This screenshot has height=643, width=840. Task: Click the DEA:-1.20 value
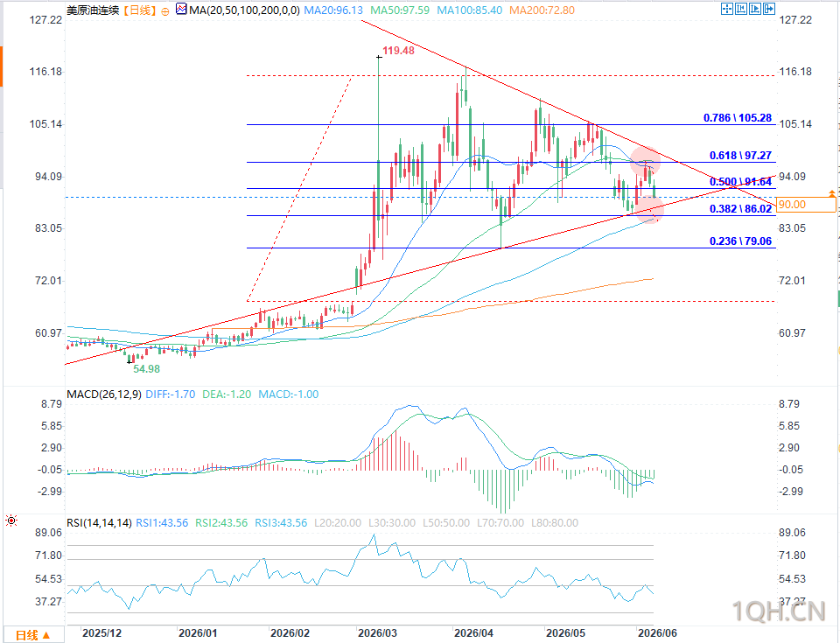pyautogui.click(x=227, y=395)
